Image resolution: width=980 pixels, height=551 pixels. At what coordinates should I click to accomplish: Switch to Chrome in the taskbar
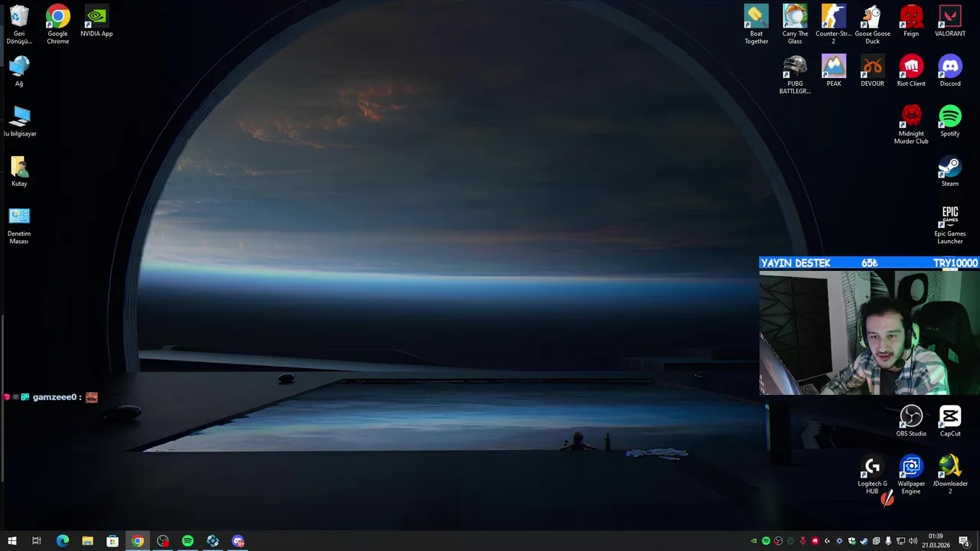click(x=138, y=541)
